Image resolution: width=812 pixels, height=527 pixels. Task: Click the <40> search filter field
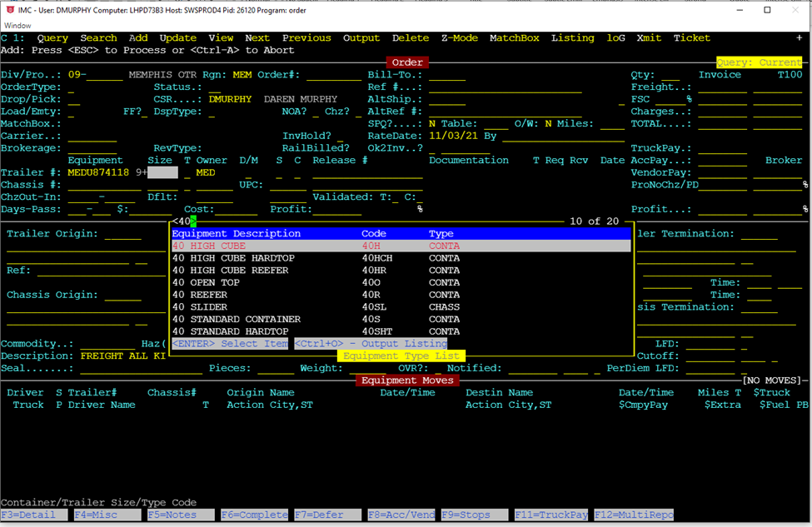tap(184, 221)
